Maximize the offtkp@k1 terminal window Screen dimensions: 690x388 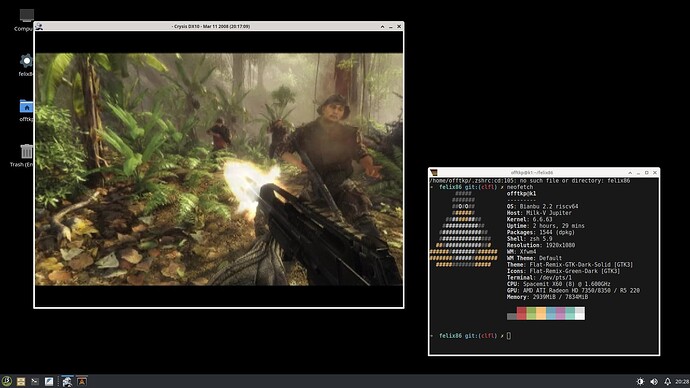pyautogui.click(x=646, y=172)
